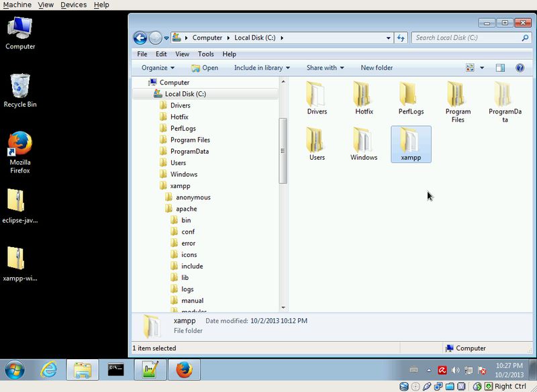537x392 pixels.
Task: Select the apache folder in tree
Action: coord(186,209)
